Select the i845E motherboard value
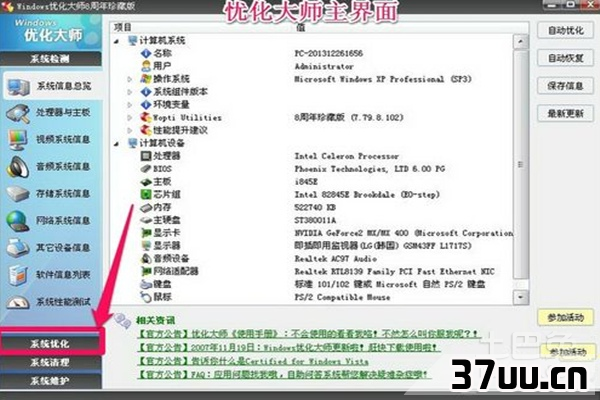600x400 pixels. pos(306,181)
